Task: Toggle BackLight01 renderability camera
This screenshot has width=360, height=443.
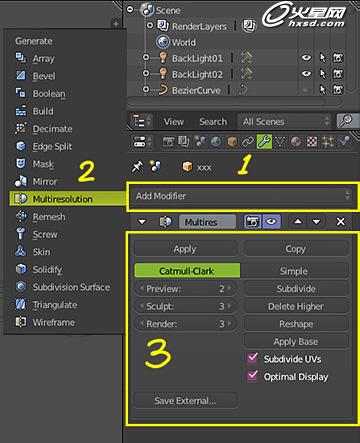Action: click(338, 58)
